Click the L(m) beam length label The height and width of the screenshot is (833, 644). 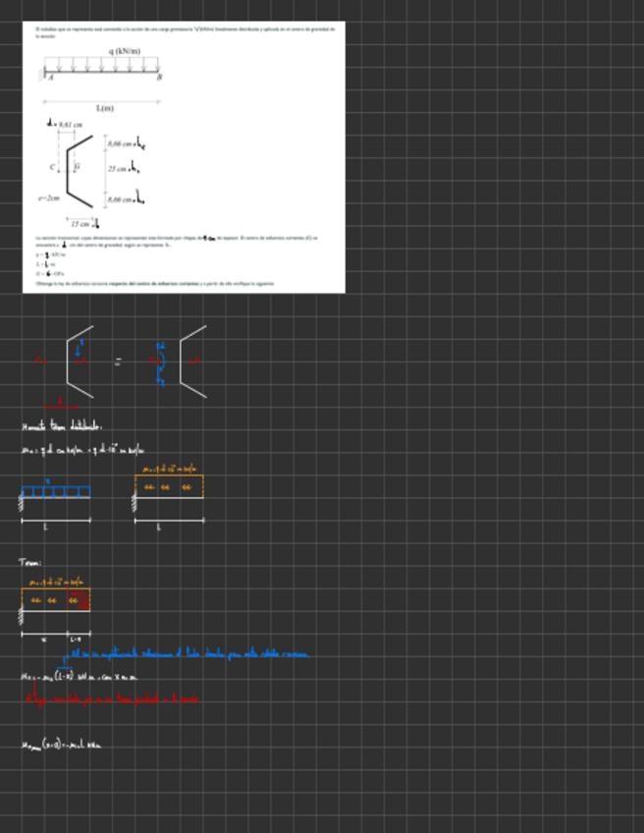pyautogui.click(x=103, y=108)
